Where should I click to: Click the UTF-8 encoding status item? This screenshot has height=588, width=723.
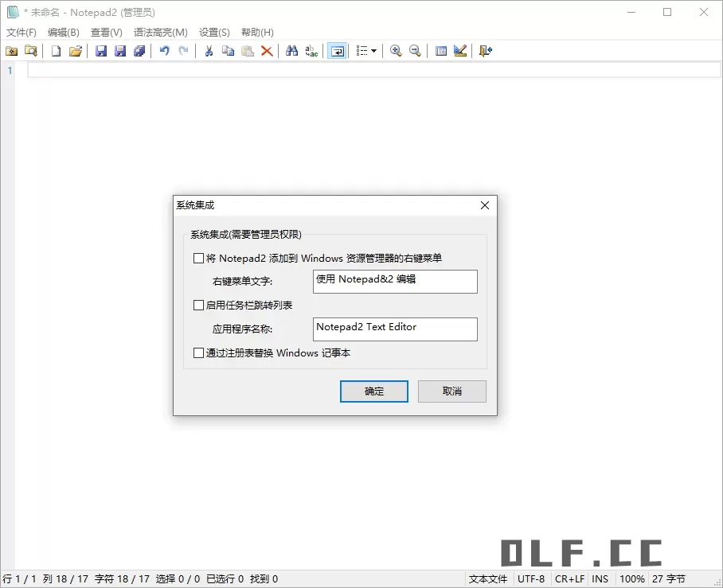click(x=531, y=578)
